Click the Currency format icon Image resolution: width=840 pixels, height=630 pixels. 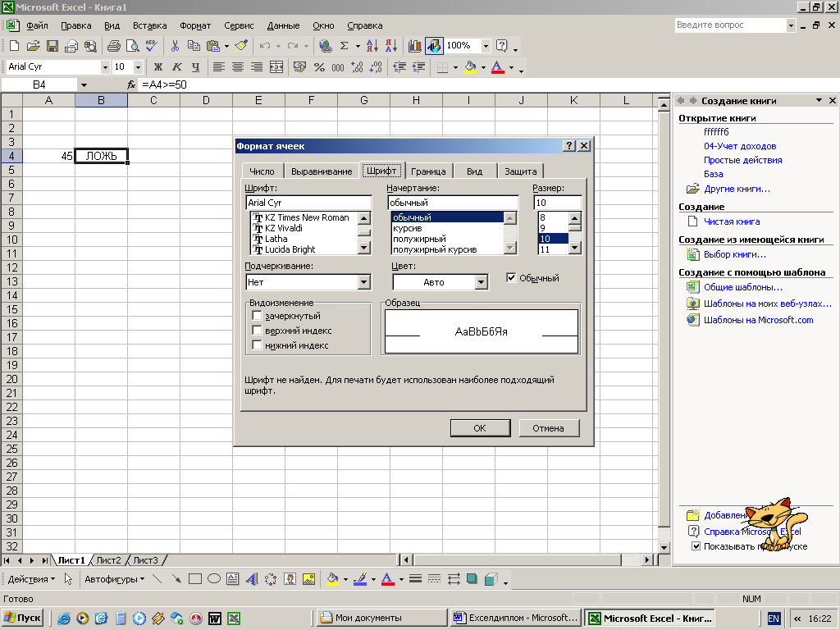(x=300, y=67)
